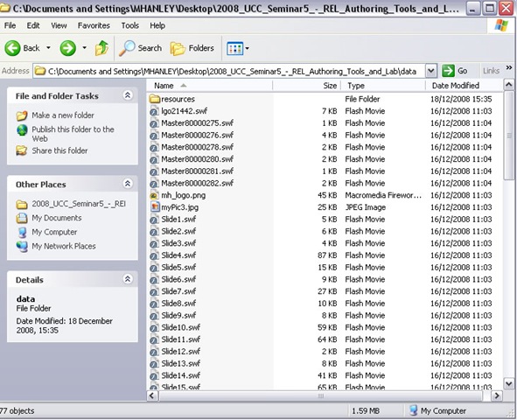The height and width of the screenshot is (420, 517).
Task: Click My Network Places icon
Action: coord(22,246)
